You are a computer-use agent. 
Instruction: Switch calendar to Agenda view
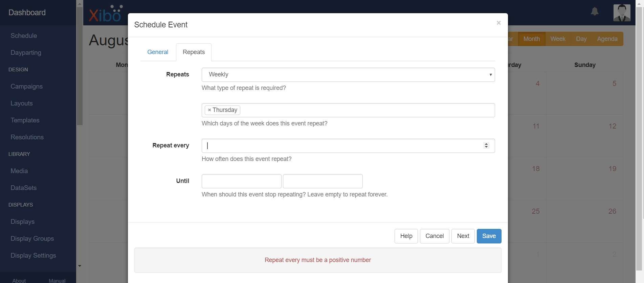[x=607, y=39]
